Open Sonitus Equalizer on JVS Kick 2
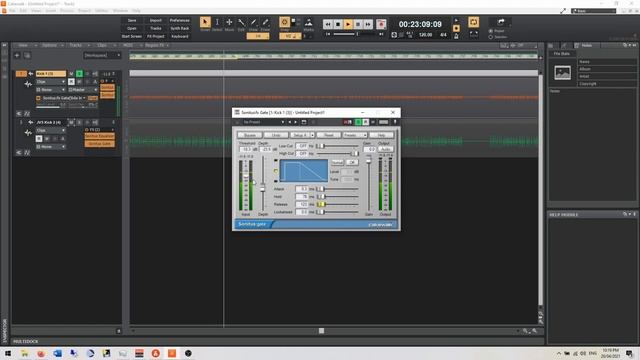Image resolution: width=640 pixels, height=360 pixels. pos(100,136)
